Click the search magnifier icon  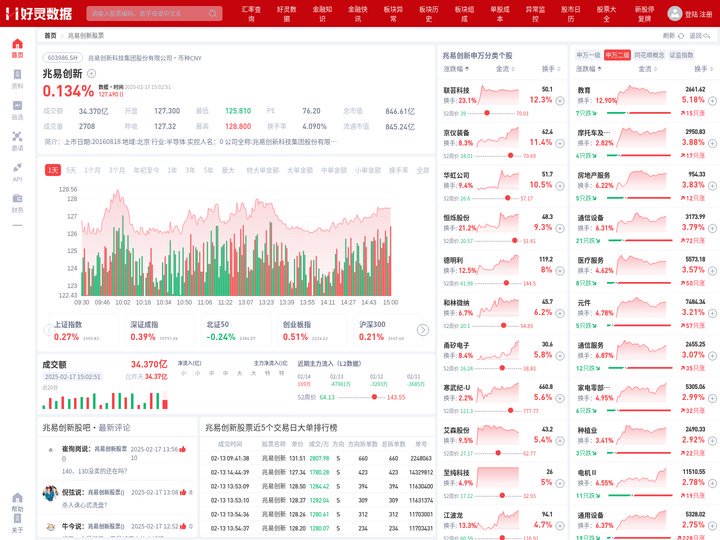pyautogui.click(x=213, y=13)
